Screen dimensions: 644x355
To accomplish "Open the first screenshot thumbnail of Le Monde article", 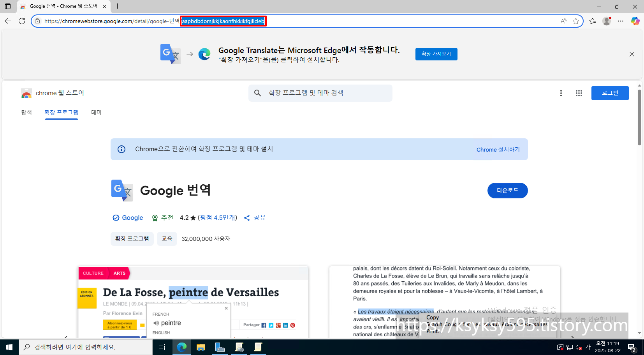I will click(193, 302).
